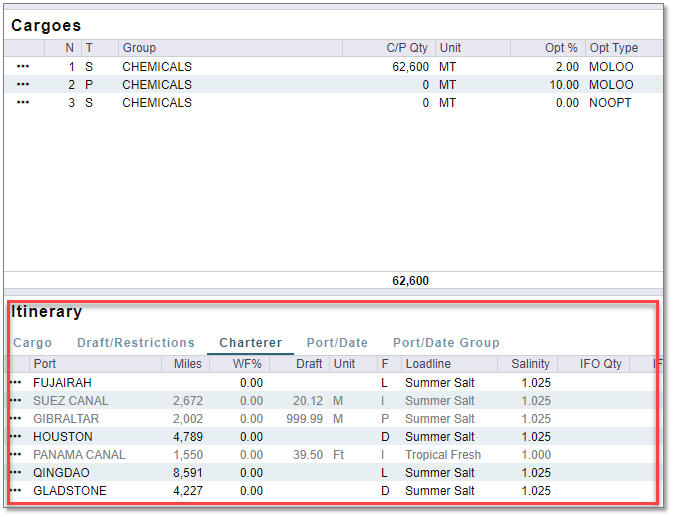
Task: Select the Port/Date tab
Action: [337, 343]
